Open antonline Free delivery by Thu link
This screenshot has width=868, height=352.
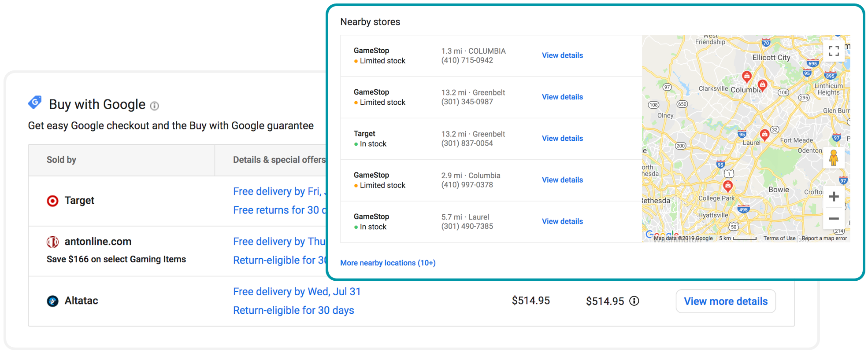pos(279,242)
